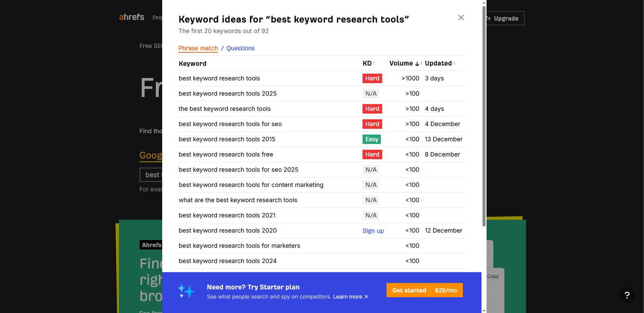Click the sparkle stars icon in banner

pos(186,291)
